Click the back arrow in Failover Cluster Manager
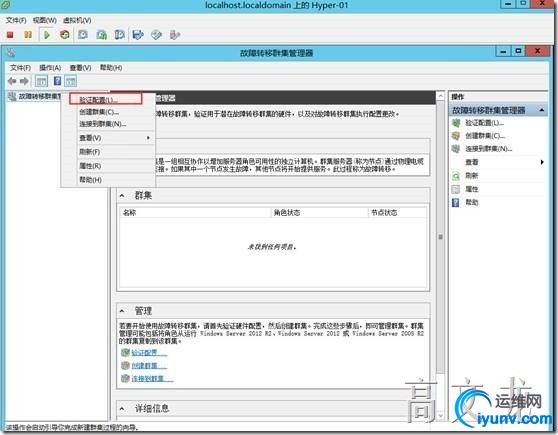Screen dimensions: 558x435 (x=12, y=81)
